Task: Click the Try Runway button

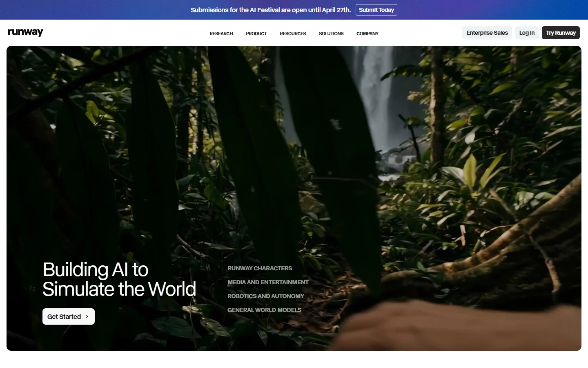Action: 560,32
